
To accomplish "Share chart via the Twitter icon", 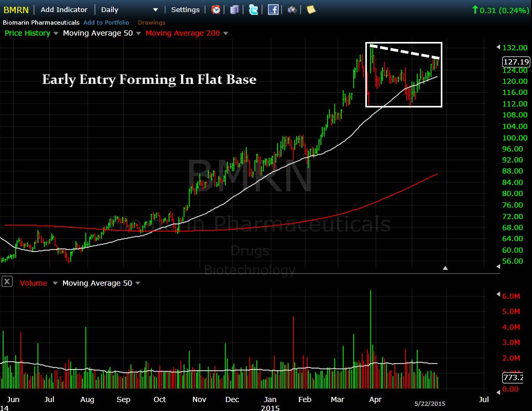I will pos(254,9).
